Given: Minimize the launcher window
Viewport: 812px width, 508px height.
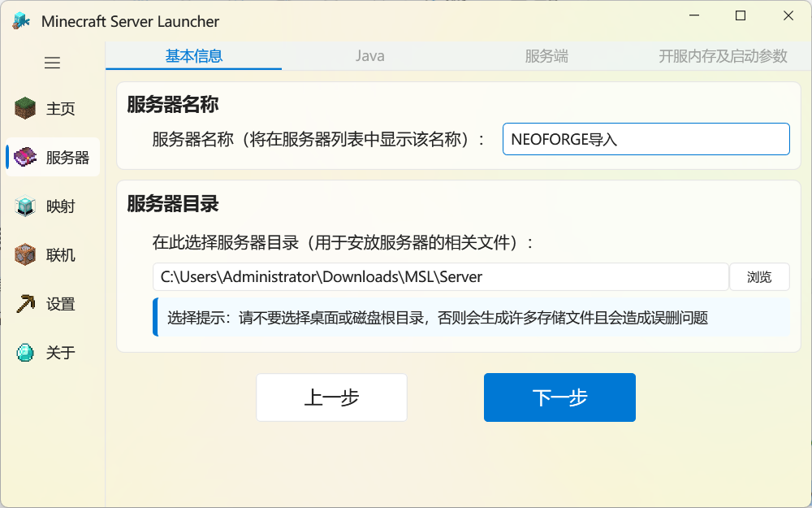Looking at the screenshot, I should (694, 16).
